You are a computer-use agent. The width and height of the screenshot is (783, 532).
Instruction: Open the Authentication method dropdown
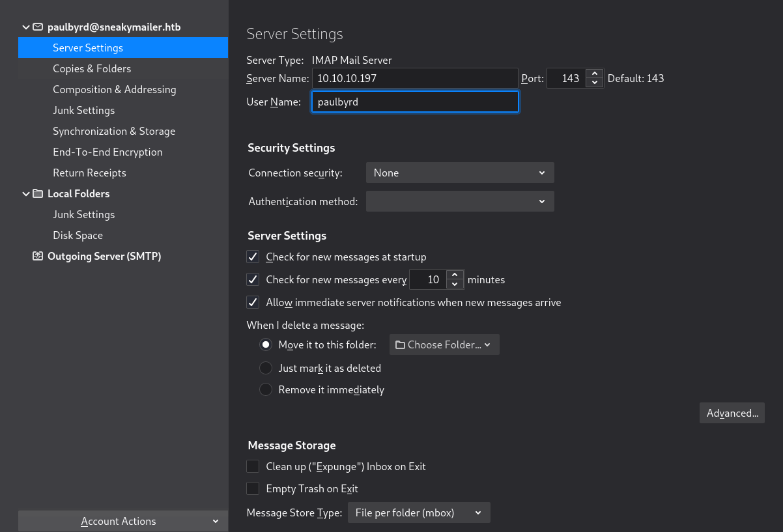click(459, 202)
